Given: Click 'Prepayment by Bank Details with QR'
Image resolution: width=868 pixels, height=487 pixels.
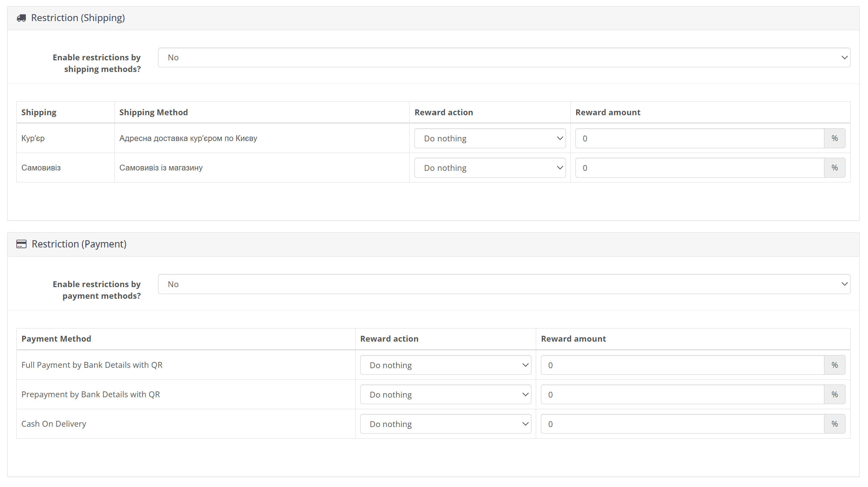Looking at the screenshot, I should [91, 395].
